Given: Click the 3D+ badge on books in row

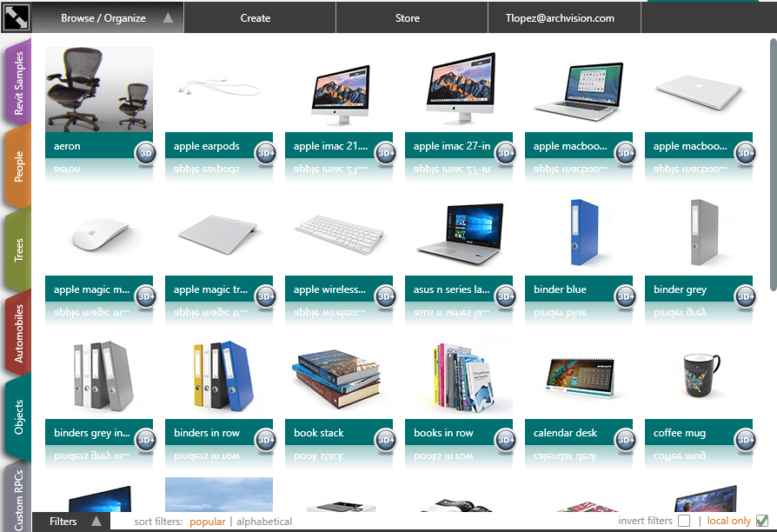Looking at the screenshot, I should [506, 440].
